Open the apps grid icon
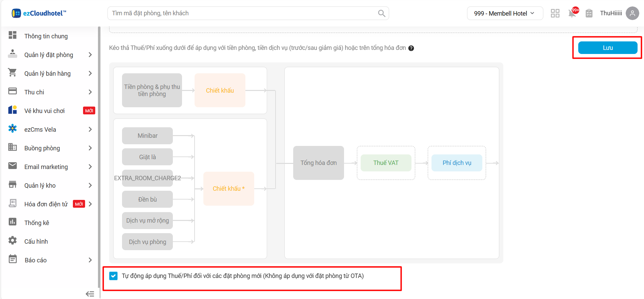Screen dimensions: 644x299 [x=555, y=13]
